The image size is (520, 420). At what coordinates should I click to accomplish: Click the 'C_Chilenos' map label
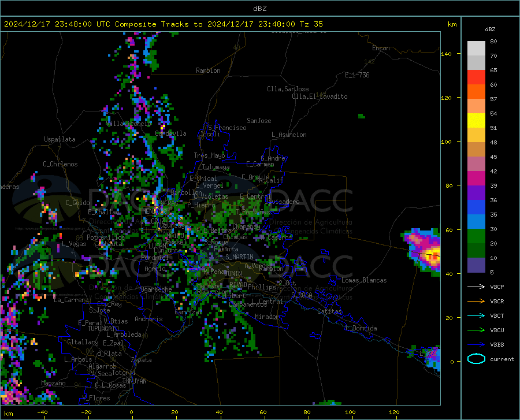tap(60, 164)
